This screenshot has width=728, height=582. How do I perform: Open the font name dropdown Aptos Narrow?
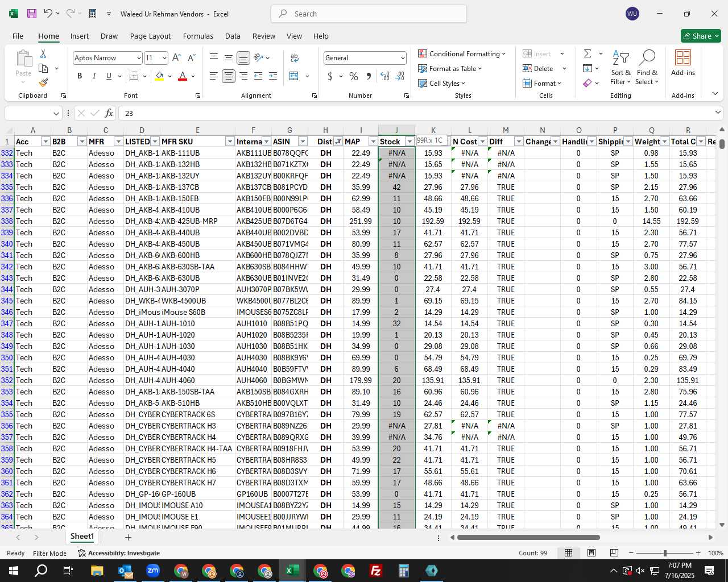coord(139,58)
